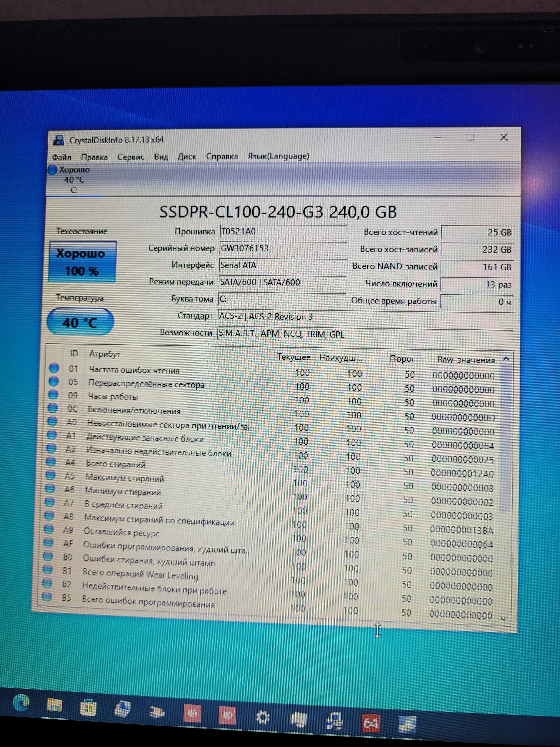Open File Explorer from the taskbar
The image size is (560, 747).
pos(54,705)
